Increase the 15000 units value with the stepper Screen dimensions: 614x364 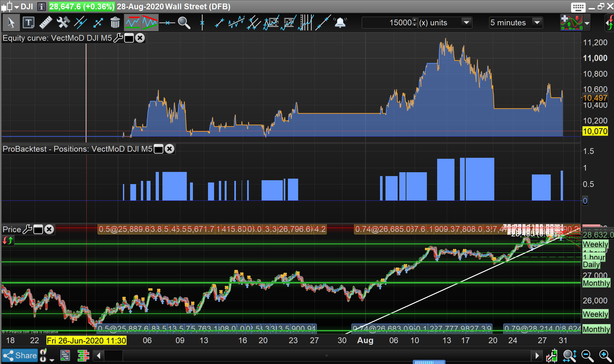tap(415, 20)
